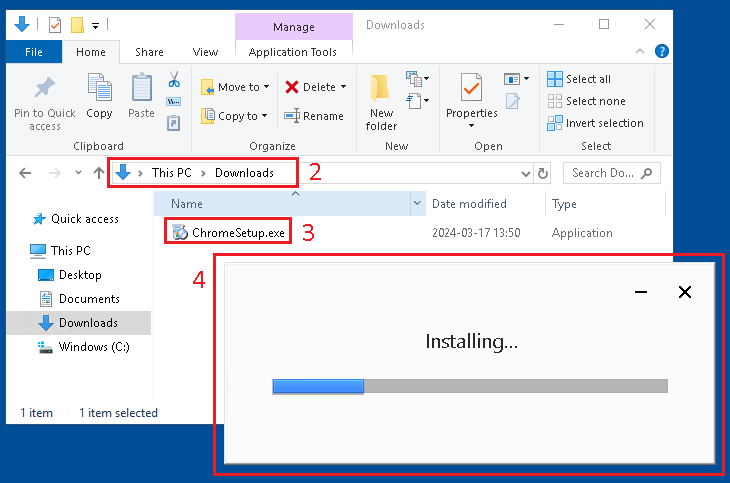
Task: Click Pin to Quick access icon
Action: coord(44,90)
